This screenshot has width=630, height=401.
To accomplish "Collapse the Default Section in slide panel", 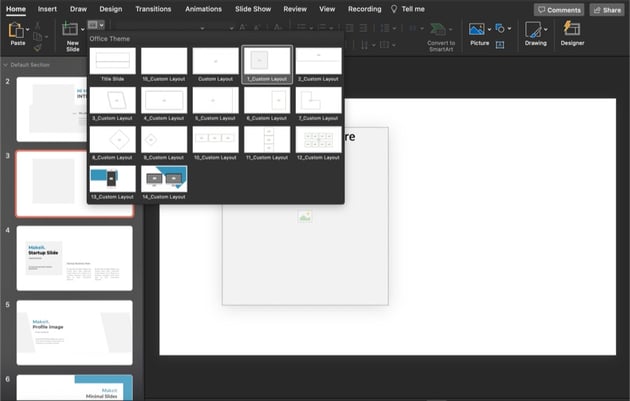I will (6, 64).
